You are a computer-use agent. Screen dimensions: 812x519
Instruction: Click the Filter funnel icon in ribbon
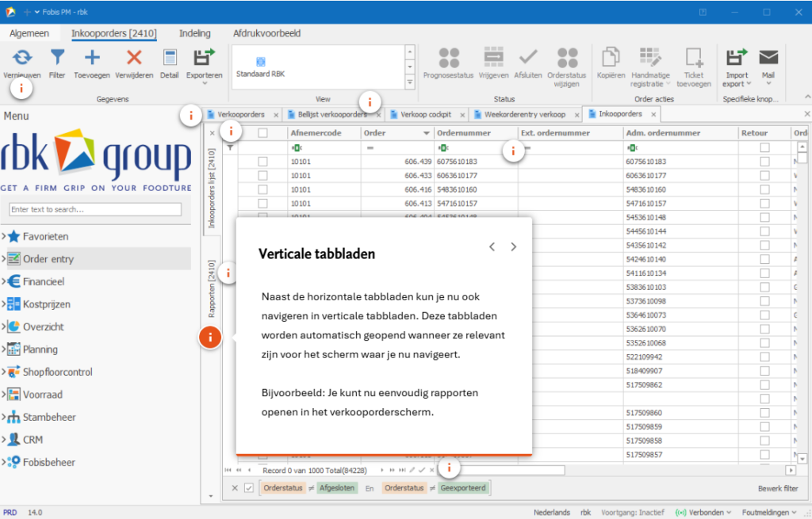point(57,57)
